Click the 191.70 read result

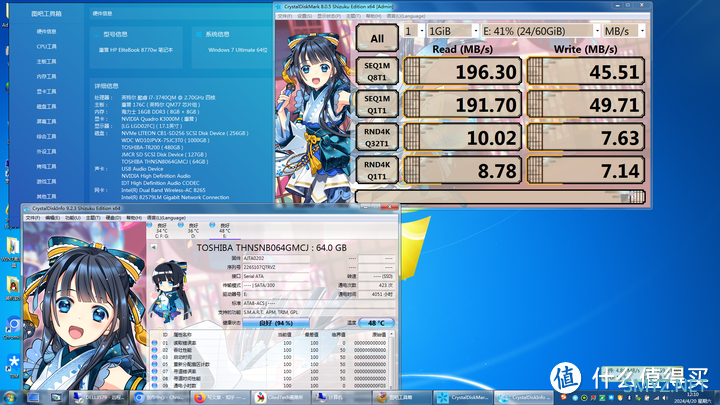(463, 105)
